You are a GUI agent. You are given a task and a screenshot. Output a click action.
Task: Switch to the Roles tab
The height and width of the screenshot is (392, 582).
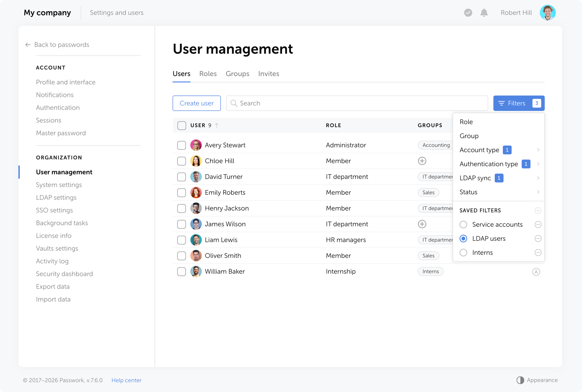[208, 74]
